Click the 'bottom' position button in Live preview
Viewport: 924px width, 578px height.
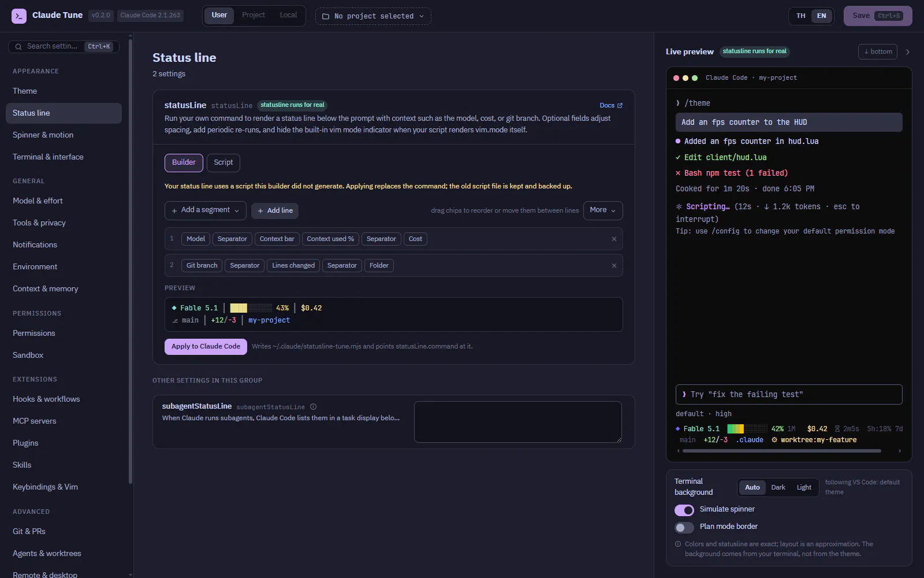(878, 52)
